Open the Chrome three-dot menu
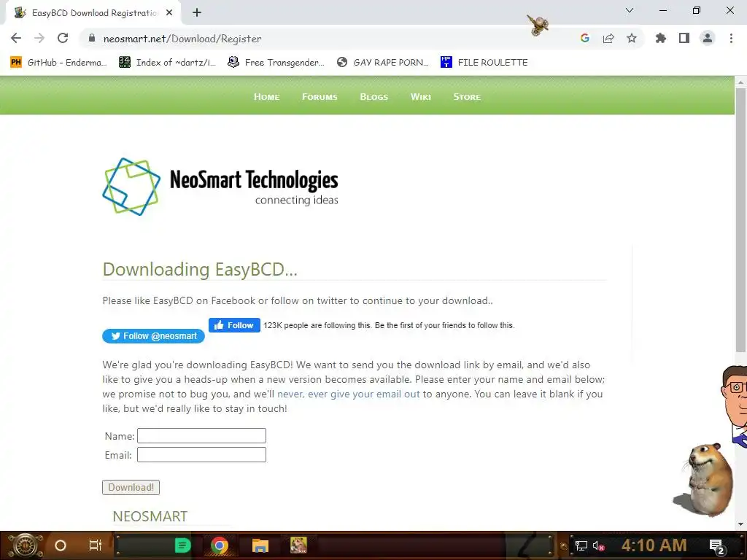The height and width of the screenshot is (560, 747). click(x=731, y=38)
